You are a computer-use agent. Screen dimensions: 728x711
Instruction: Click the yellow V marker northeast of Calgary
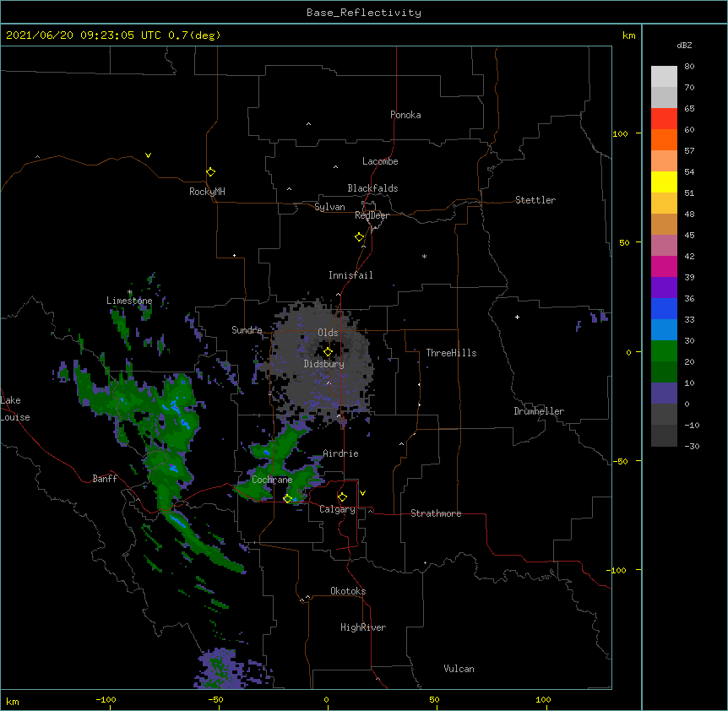pos(362,493)
